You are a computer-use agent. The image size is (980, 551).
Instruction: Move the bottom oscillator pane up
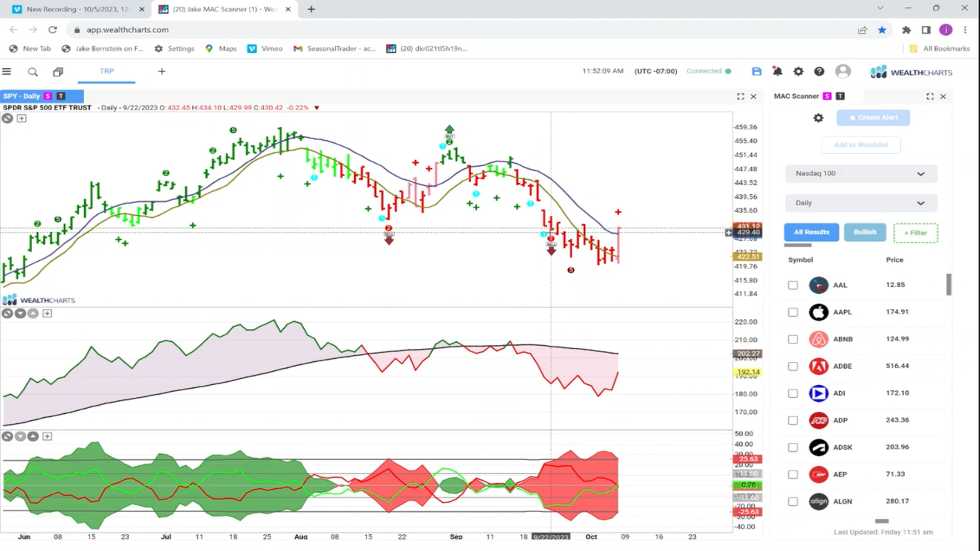click(33, 436)
